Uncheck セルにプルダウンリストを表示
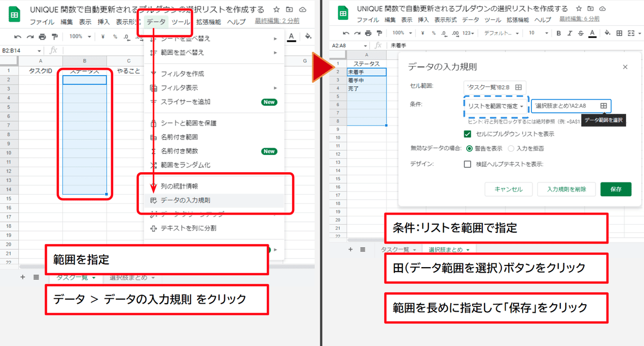Screen dimensions: 644x346 coord(468,135)
